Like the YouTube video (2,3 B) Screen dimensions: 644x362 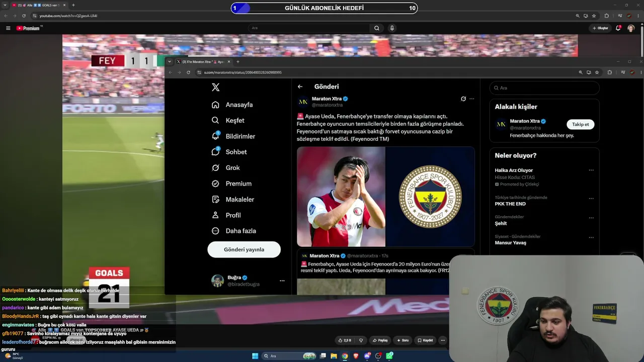pyautogui.click(x=345, y=340)
